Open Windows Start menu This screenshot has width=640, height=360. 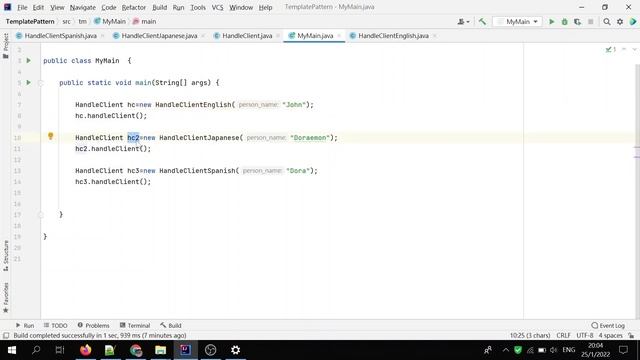coord(12,350)
